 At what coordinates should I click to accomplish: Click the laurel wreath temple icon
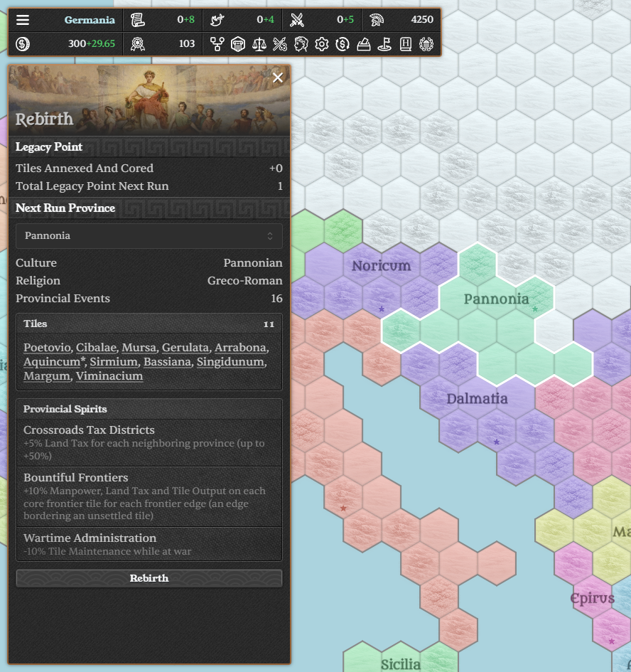click(426, 44)
